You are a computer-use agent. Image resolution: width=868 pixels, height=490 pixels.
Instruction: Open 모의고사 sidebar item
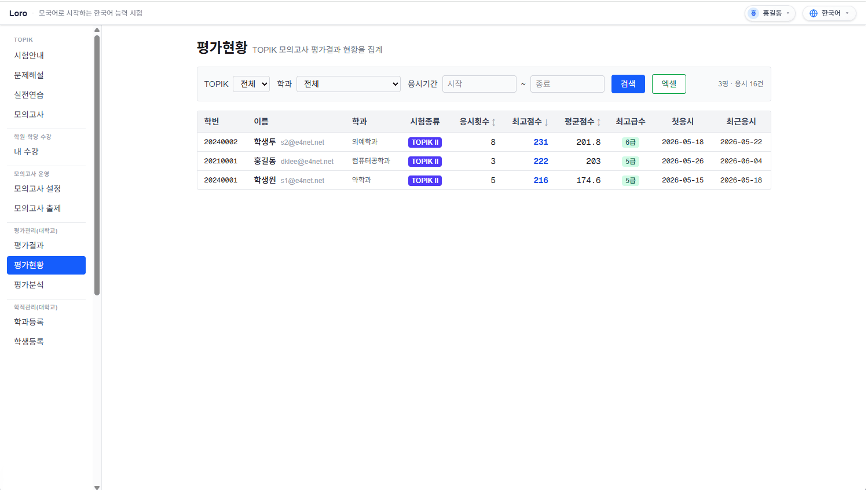point(46,115)
